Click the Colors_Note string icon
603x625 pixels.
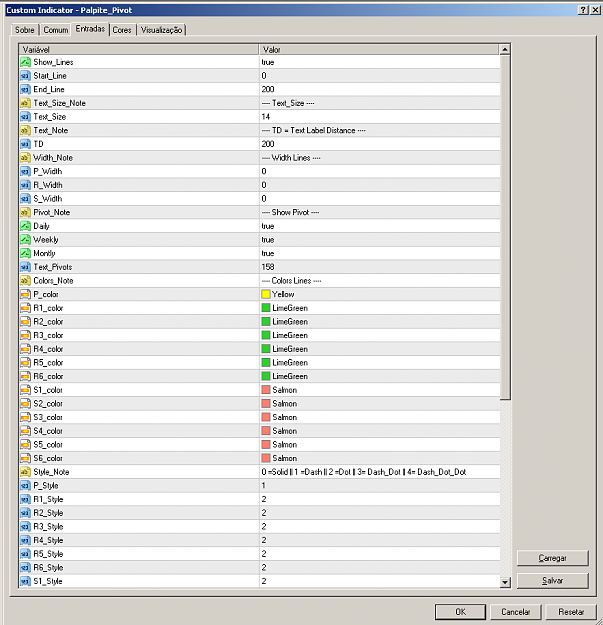pos(26,281)
